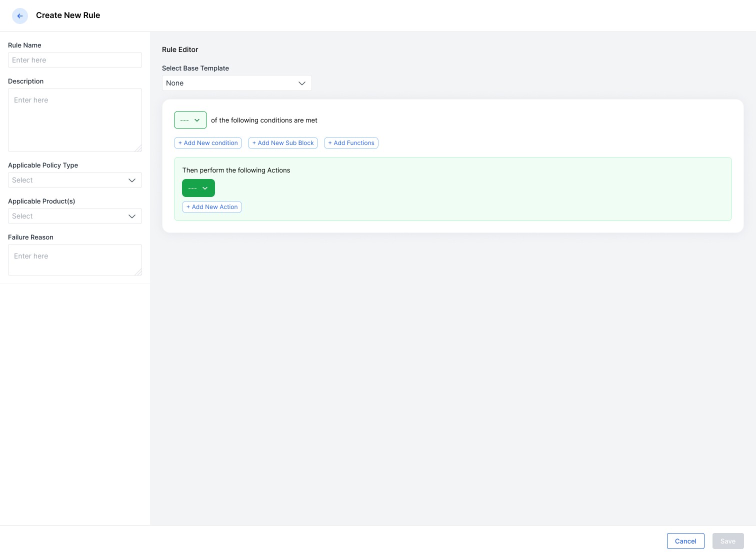The height and width of the screenshot is (557, 756).
Task: Click the Description text area
Action: coord(75,120)
